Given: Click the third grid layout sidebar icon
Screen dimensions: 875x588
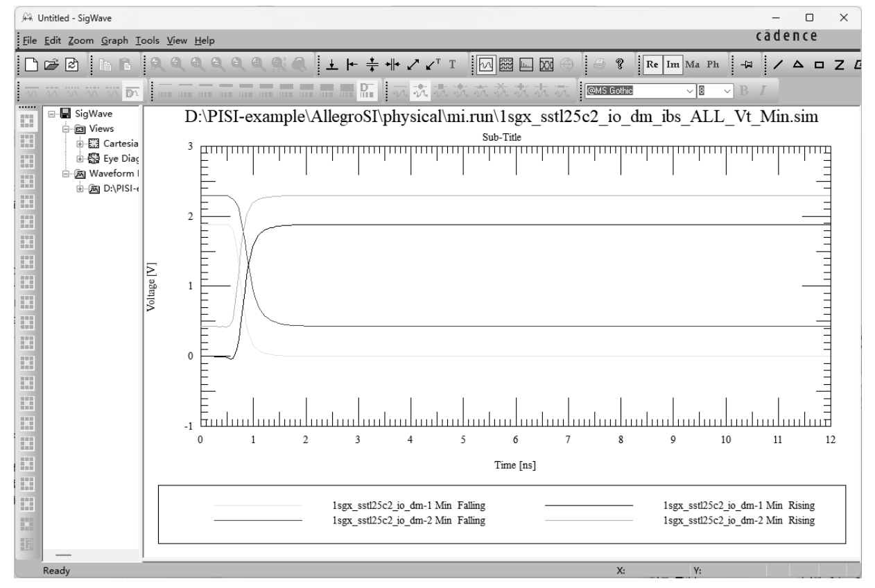Looking at the screenshot, I should (26, 160).
